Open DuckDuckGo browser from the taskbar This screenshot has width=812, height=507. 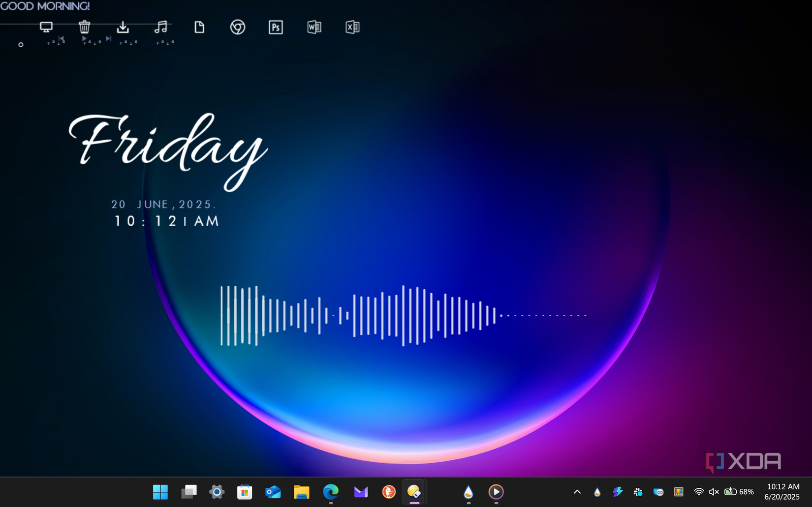388,491
